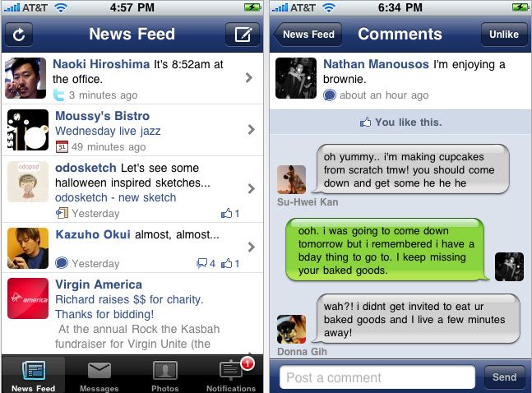Switch to the Photos tab

tap(165, 375)
